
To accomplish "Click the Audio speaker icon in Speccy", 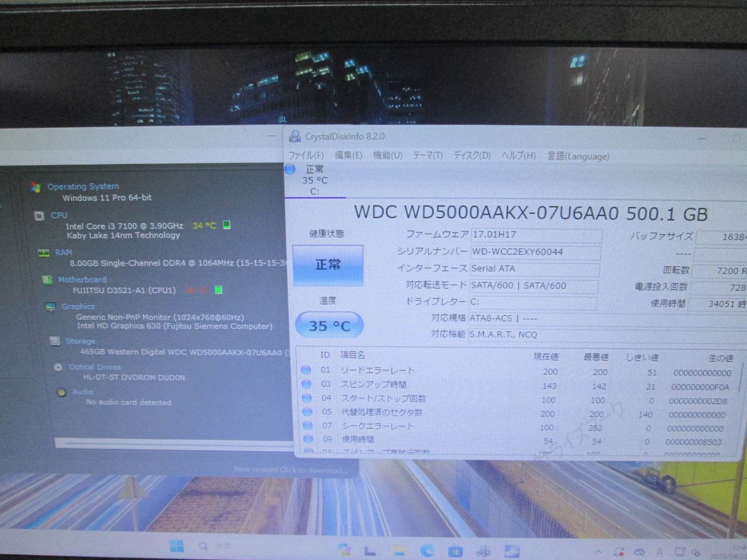I will [61, 392].
